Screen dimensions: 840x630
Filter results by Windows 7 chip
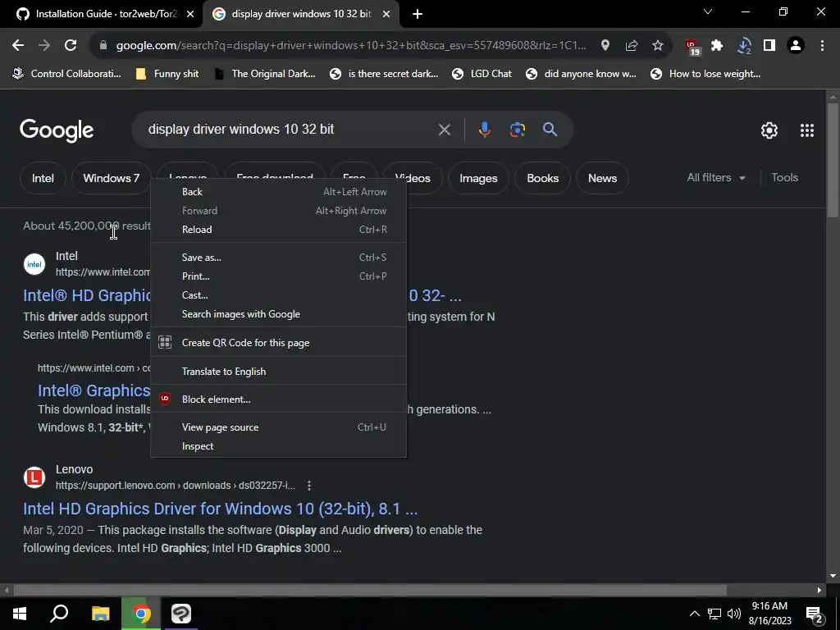pyautogui.click(x=112, y=178)
